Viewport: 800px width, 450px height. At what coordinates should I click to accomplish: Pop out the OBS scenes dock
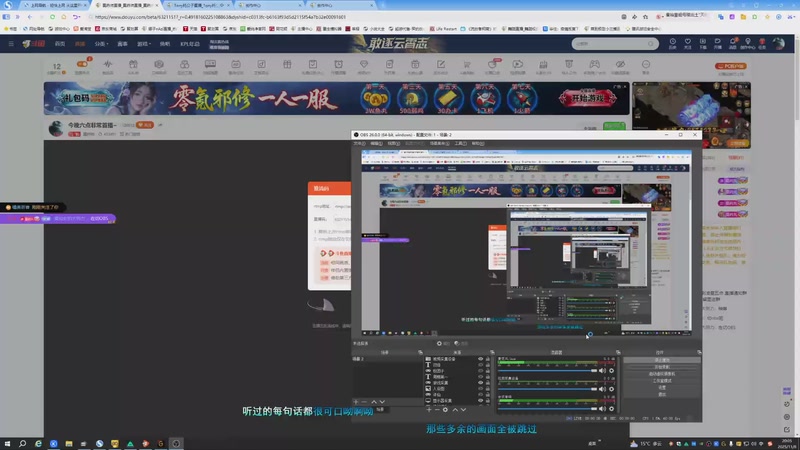pyautogui.click(x=420, y=353)
